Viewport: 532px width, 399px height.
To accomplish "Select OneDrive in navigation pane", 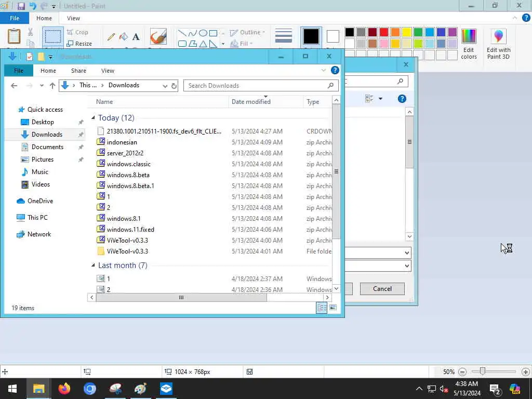I will [40, 201].
